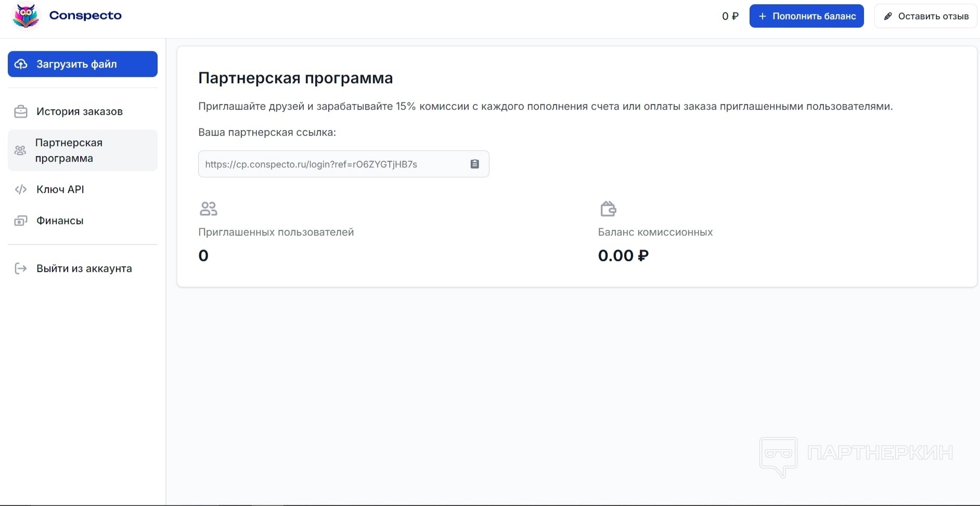The image size is (980, 506).
Task: Click the 0.00 ₽ commission balance
Action: point(623,255)
